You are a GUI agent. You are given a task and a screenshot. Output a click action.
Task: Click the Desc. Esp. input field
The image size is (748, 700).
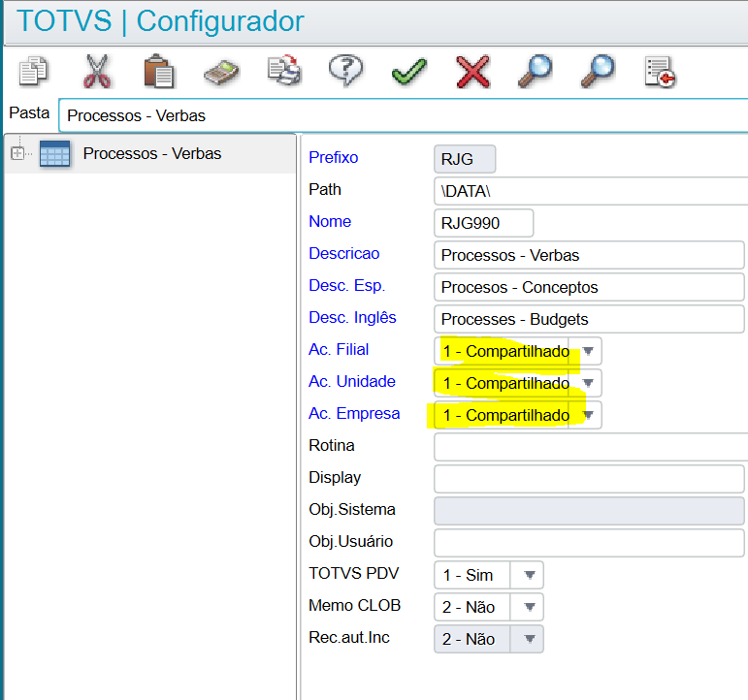click(589, 287)
